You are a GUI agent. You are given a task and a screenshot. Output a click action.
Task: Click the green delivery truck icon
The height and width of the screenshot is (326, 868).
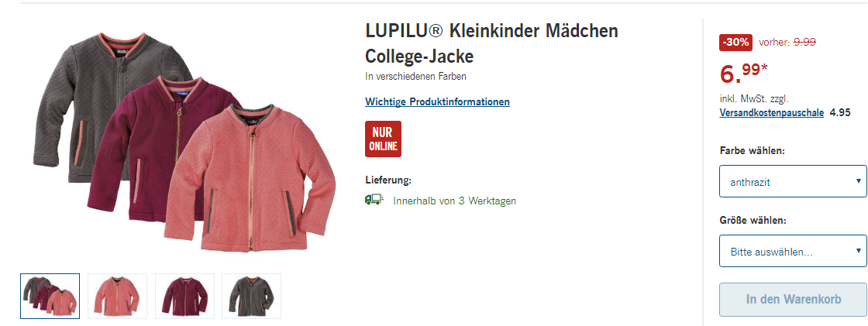coord(374,200)
